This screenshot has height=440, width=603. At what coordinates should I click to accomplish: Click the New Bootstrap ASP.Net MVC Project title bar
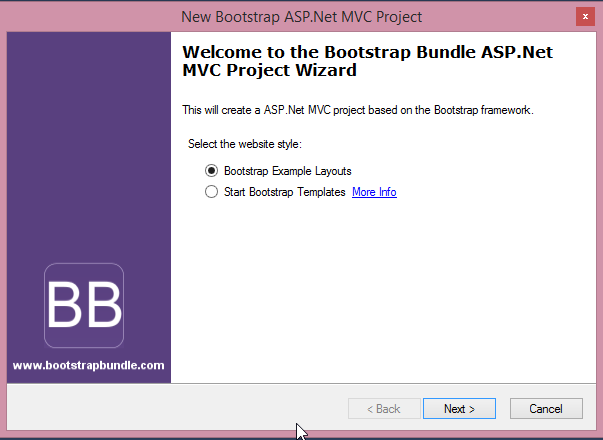(302, 17)
